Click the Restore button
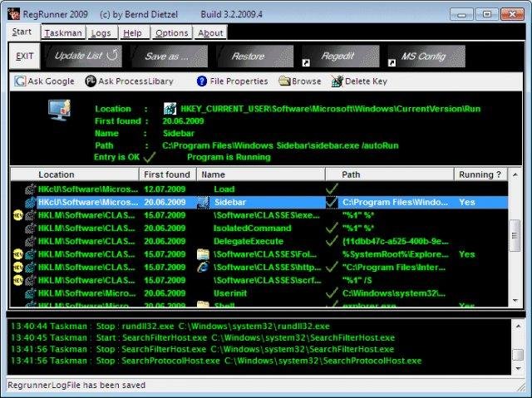 point(255,56)
